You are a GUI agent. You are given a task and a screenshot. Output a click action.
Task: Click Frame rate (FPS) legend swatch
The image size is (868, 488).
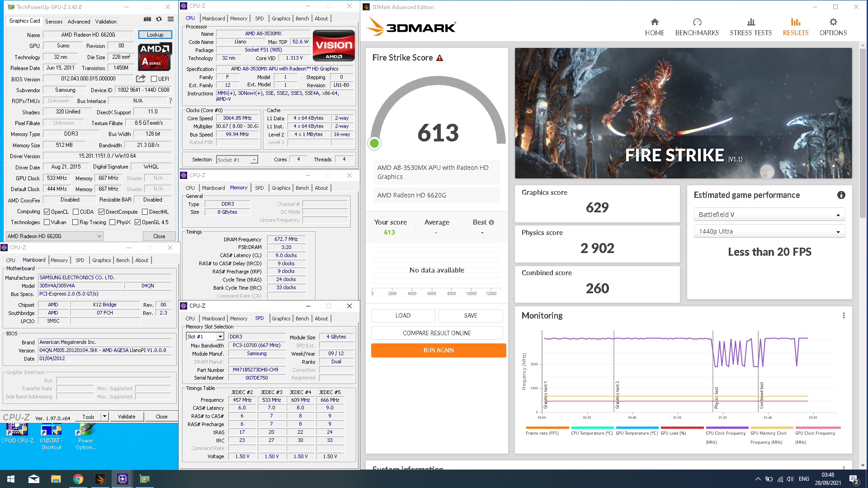tap(547, 427)
